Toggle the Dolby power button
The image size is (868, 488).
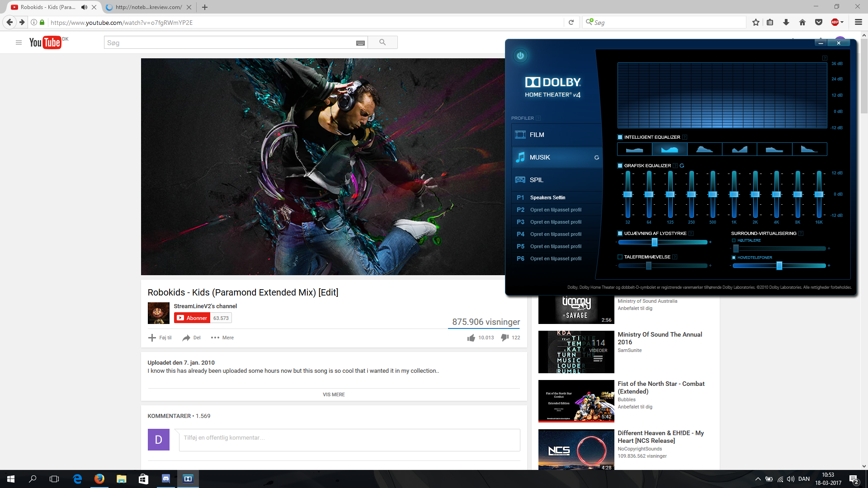click(520, 56)
